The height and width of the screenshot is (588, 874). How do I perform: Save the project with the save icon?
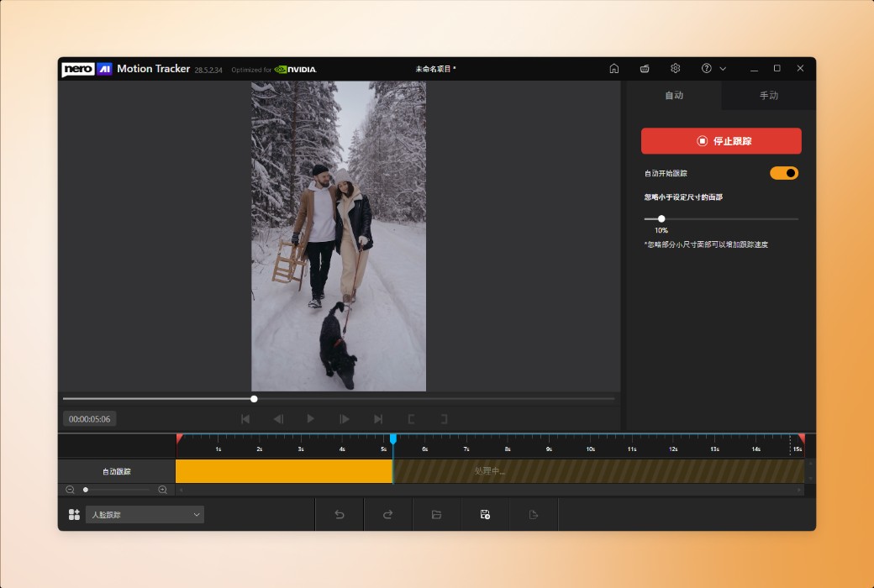[485, 514]
